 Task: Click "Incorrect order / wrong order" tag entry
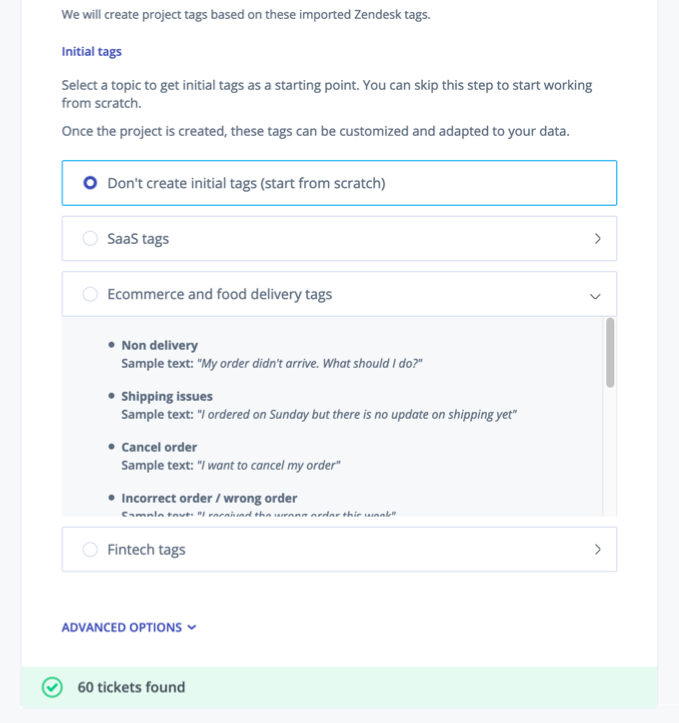(x=209, y=498)
